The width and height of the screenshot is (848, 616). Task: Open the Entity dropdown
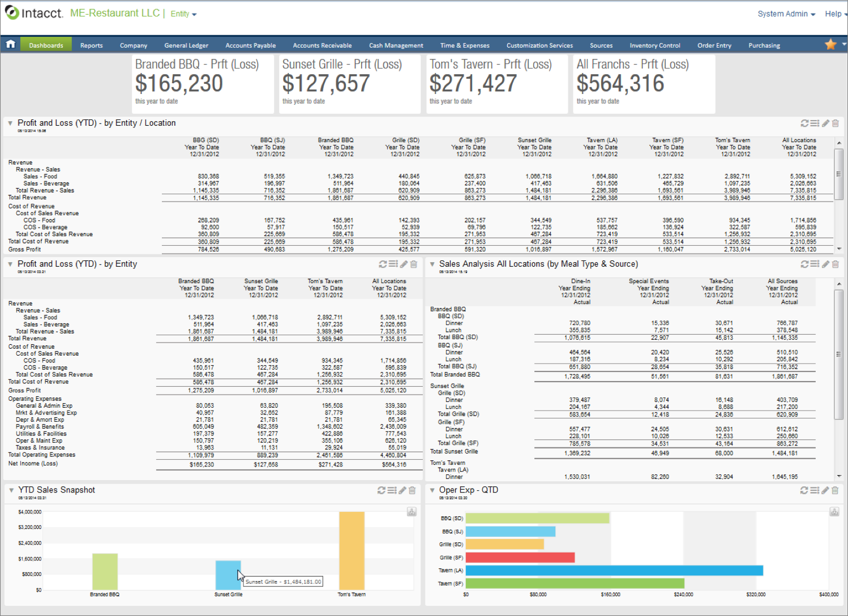[183, 14]
